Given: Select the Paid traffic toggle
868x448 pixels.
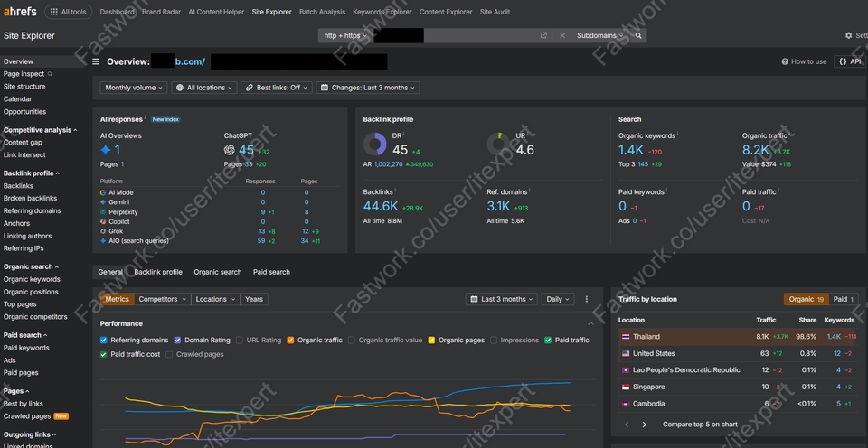Looking at the screenshot, I should tap(844, 299).
